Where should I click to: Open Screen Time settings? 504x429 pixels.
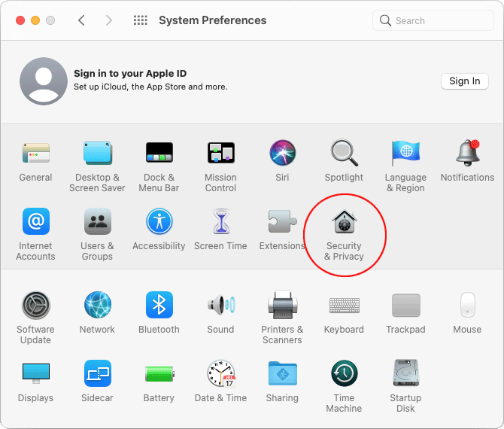pos(221,221)
